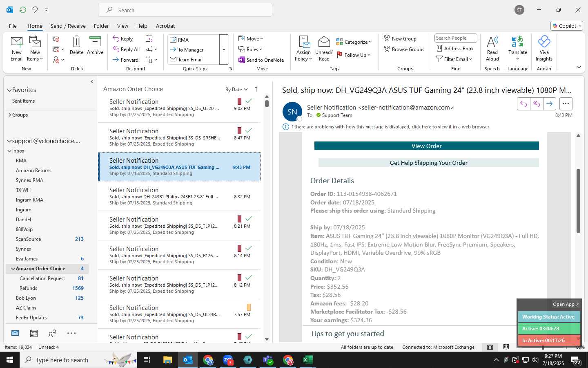The width and height of the screenshot is (588, 368).
Task: Switch to People in navigation bar
Action: click(52, 333)
